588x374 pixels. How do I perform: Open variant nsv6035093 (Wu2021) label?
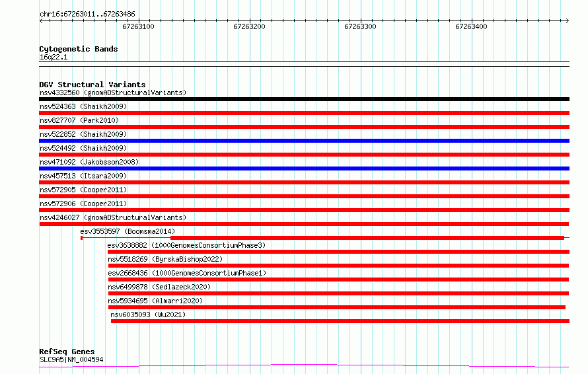pyautogui.click(x=148, y=315)
